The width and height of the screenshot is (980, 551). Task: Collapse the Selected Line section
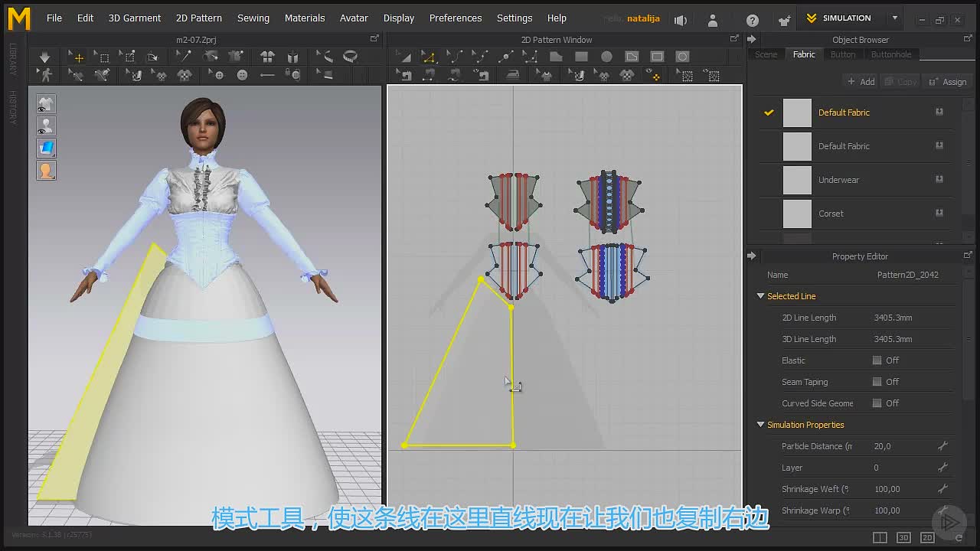[760, 296]
